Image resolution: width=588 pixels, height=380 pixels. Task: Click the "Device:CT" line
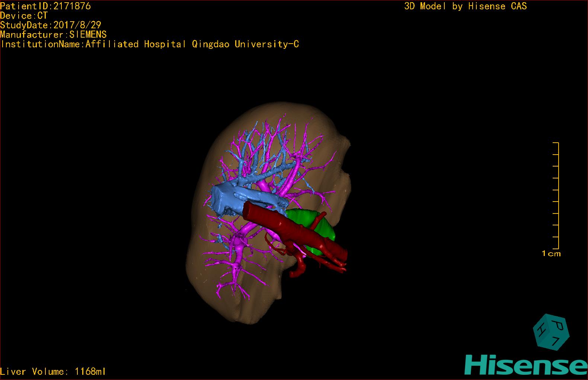click(x=24, y=16)
